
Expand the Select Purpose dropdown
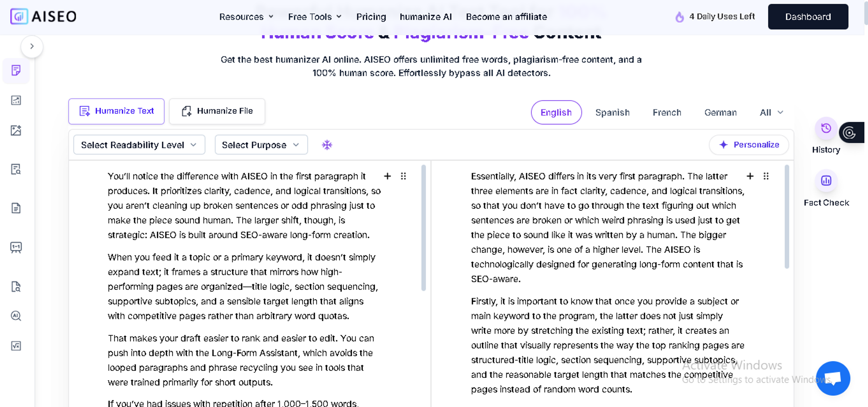point(261,145)
